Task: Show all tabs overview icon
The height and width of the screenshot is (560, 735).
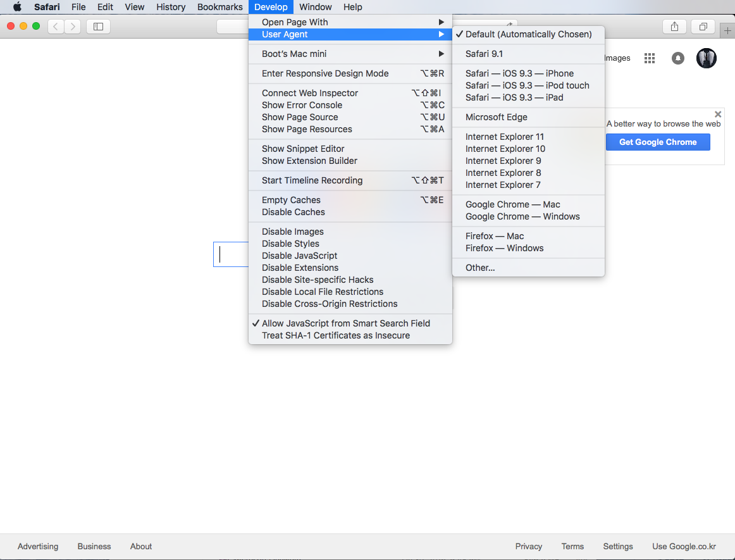Action: click(x=703, y=27)
